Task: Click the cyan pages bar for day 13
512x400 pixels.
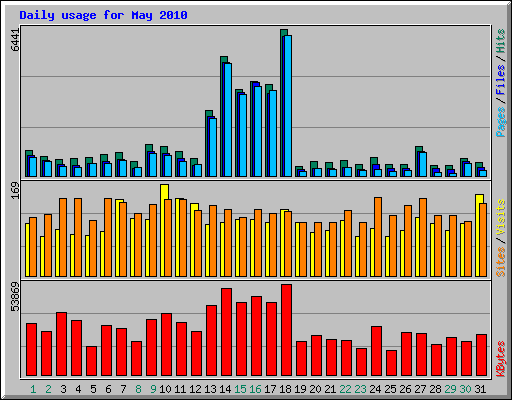Action: click(x=213, y=147)
